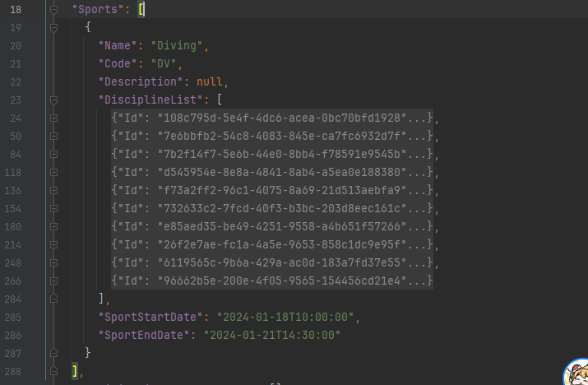Viewport: 588px width, 385px height.
Task: Expand the folded block on line 214
Action: coord(53,244)
